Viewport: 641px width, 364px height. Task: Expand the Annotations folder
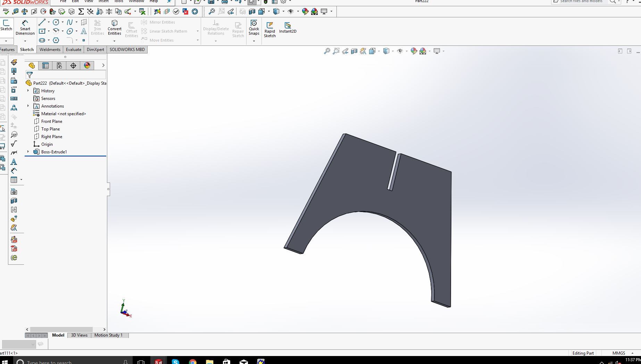click(x=28, y=106)
